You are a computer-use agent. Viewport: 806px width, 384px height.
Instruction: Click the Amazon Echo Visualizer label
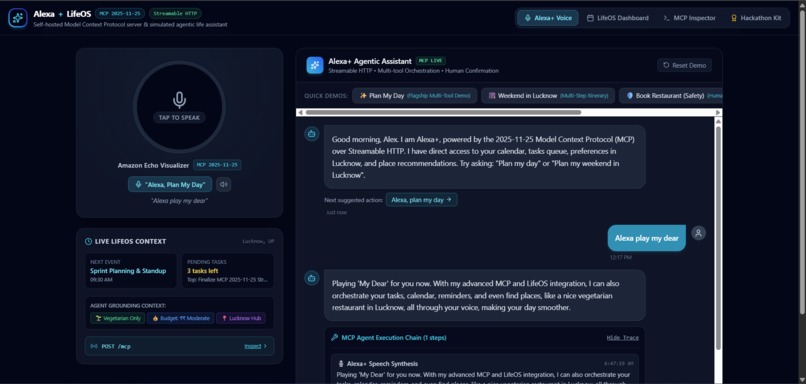pyautogui.click(x=154, y=165)
